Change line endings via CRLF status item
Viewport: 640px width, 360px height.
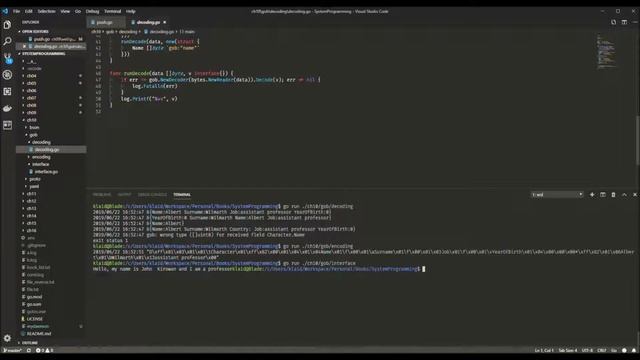coord(602,350)
